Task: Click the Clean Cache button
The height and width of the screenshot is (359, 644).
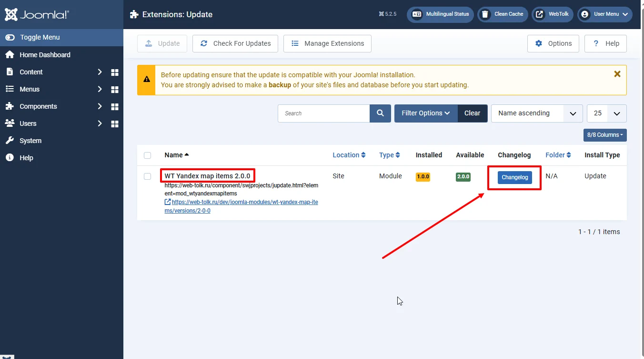Action: pos(503,14)
